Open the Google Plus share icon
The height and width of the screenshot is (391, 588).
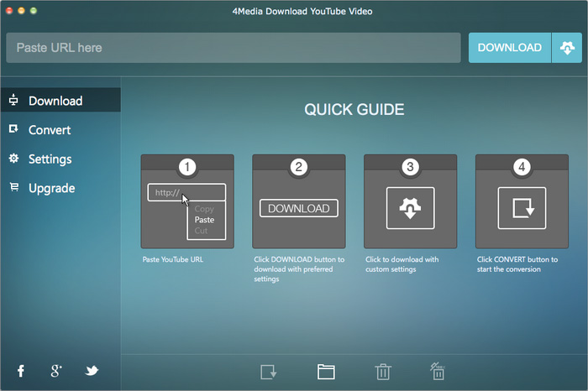tap(56, 371)
